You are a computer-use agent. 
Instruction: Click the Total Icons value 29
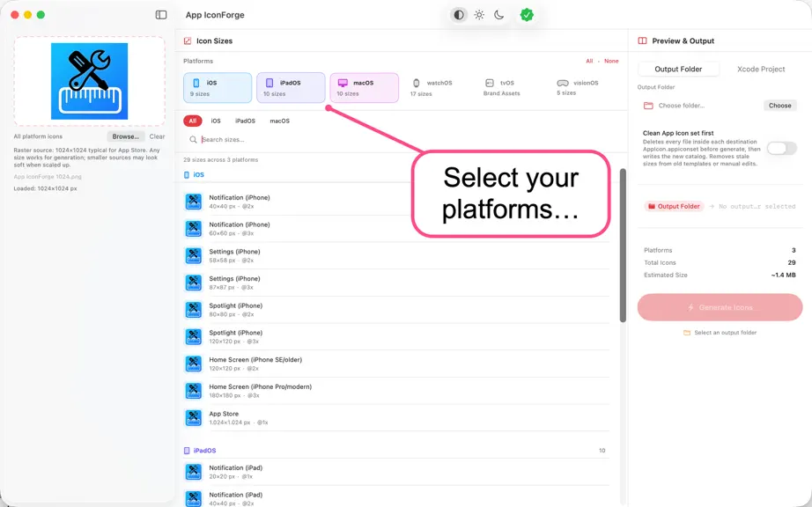(x=792, y=263)
